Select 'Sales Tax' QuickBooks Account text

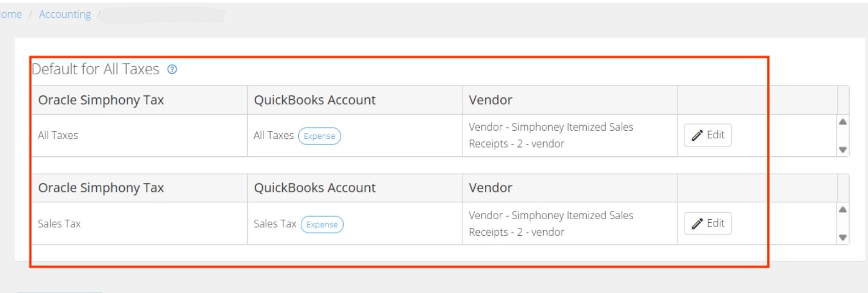click(x=275, y=224)
